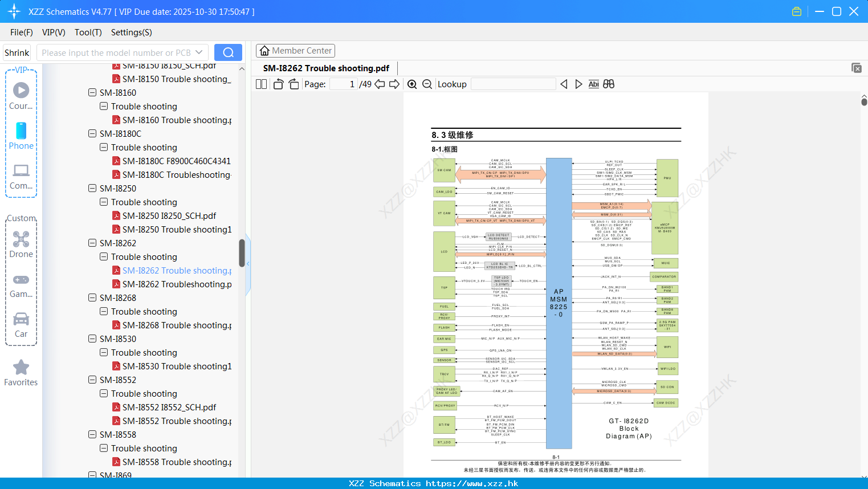Open SM-I8530 Trouble shooting1 file

tap(177, 366)
